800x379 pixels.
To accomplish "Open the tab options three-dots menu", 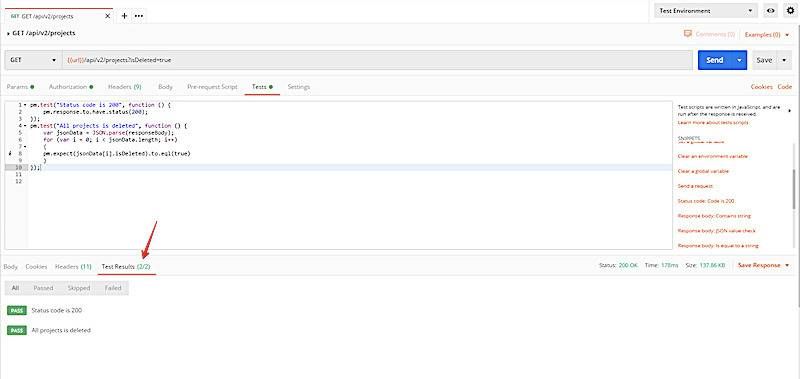I will pos(139,16).
